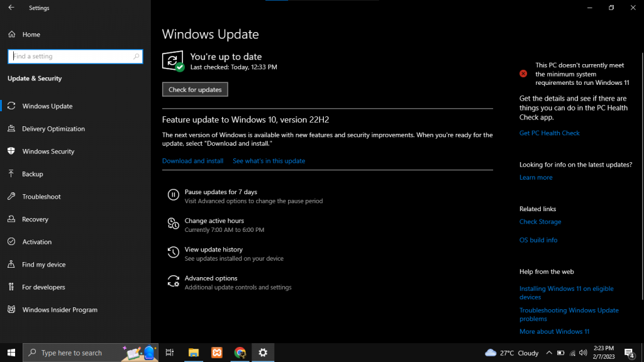The image size is (644, 362).
Task: Click the battery icon in the tray
Action: pos(560,353)
